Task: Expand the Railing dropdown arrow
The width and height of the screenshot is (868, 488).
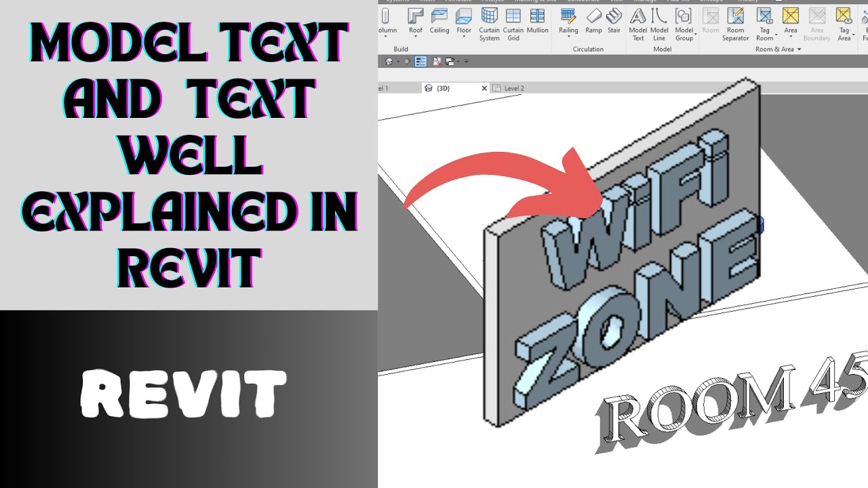Action: point(568,37)
